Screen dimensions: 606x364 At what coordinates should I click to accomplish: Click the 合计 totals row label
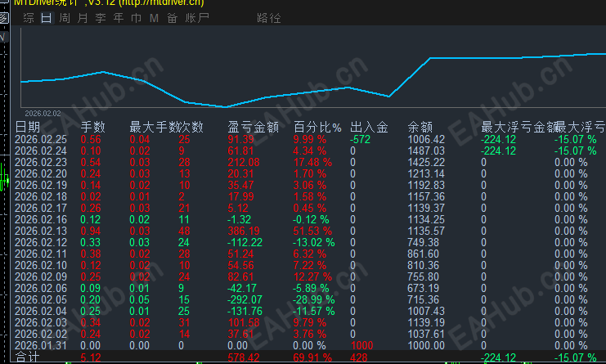(27, 357)
